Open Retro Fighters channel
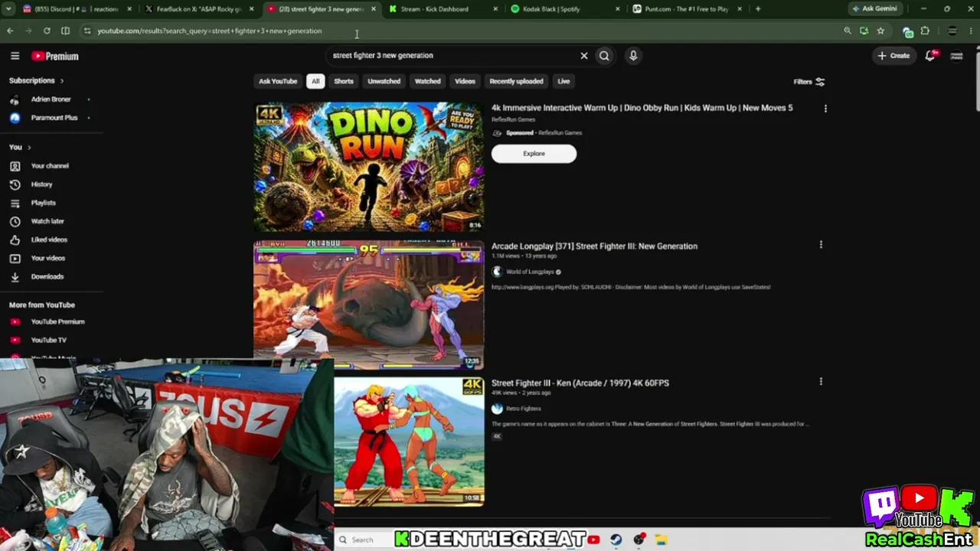980x551 pixels. (x=523, y=409)
